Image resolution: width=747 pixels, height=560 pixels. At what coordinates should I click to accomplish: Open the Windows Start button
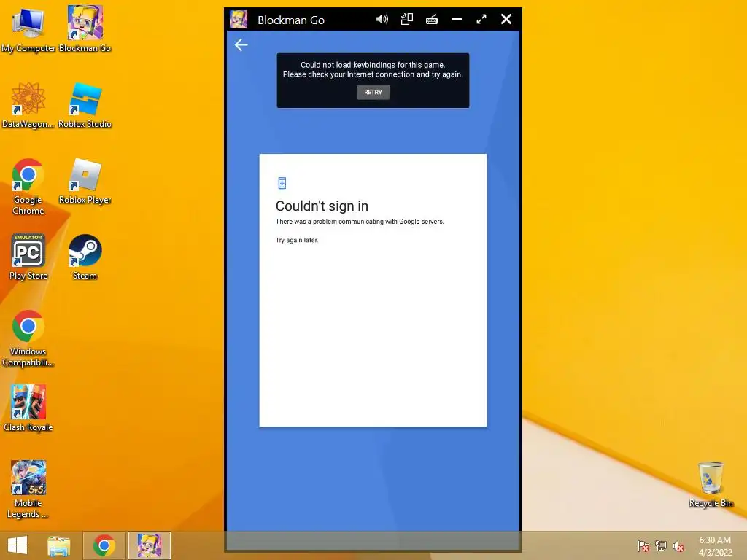coord(18,545)
